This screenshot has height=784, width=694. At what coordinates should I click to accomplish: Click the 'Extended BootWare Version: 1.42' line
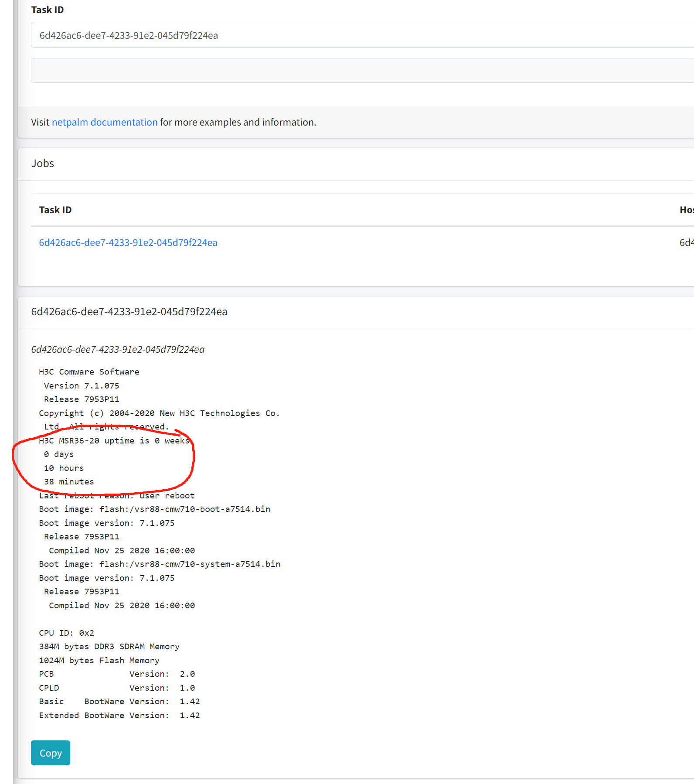point(119,715)
